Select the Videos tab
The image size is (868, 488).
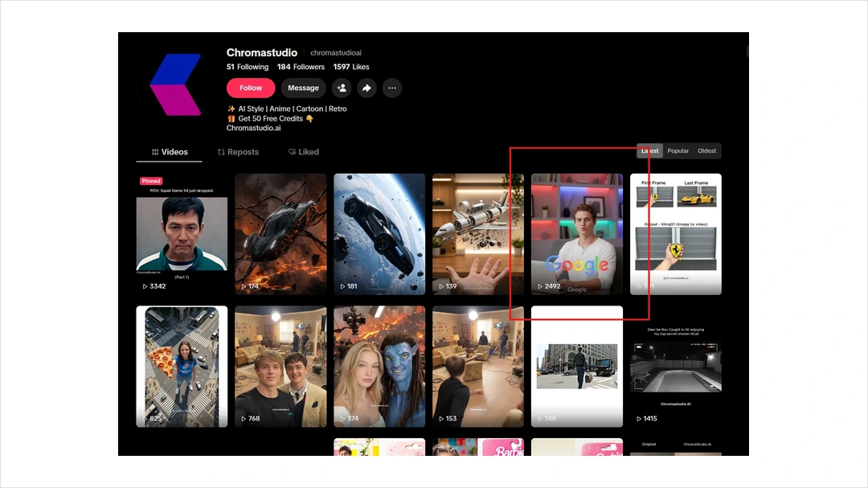[170, 152]
